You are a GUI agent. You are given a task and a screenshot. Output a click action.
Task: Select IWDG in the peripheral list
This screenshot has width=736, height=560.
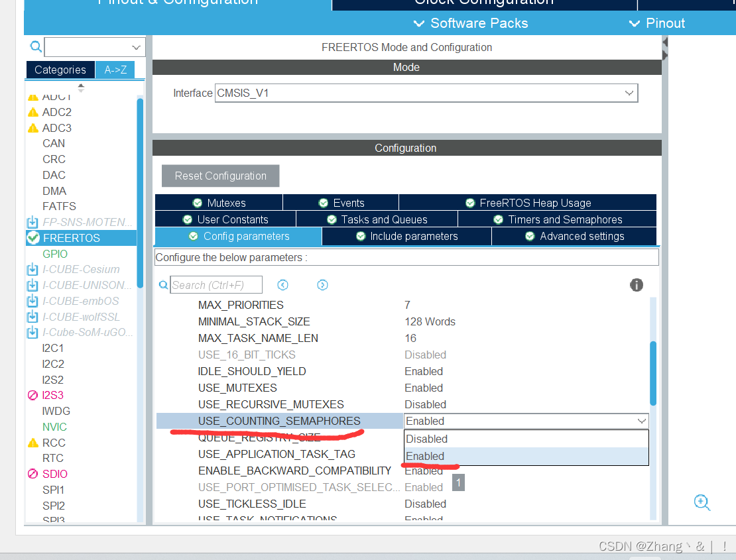click(x=56, y=411)
